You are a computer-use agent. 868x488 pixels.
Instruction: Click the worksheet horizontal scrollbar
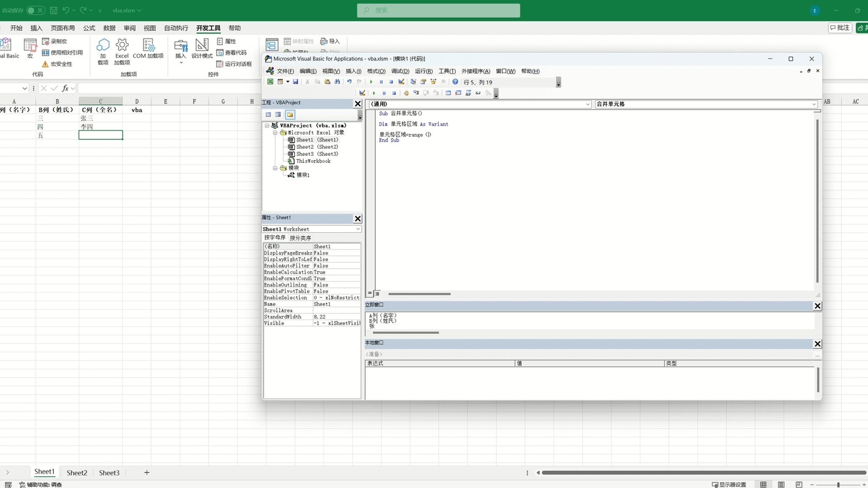tap(704, 473)
